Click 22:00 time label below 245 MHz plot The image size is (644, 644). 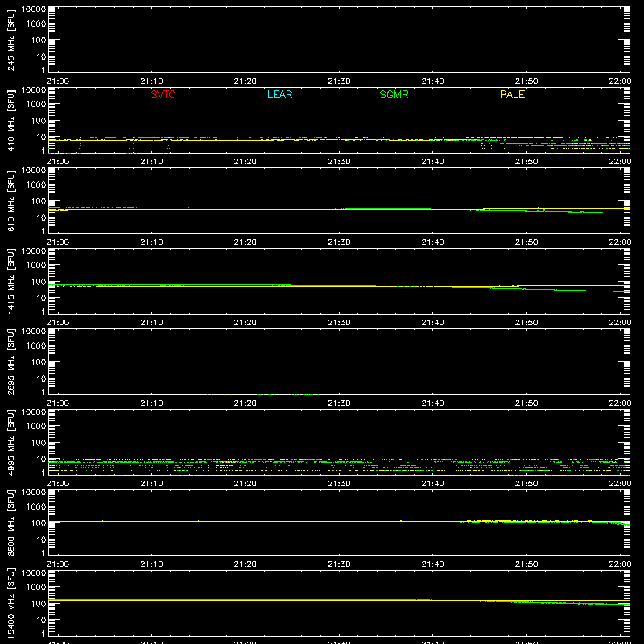(x=620, y=81)
